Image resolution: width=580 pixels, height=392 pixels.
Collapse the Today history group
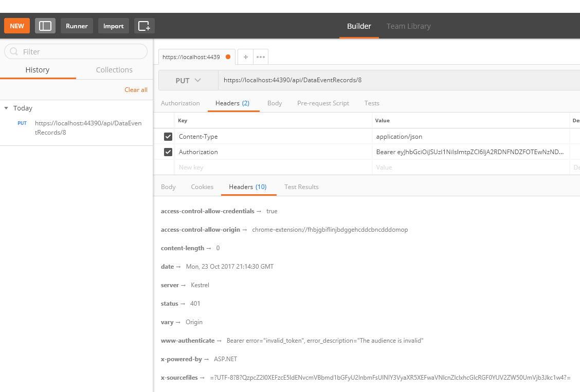tap(6, 108)
